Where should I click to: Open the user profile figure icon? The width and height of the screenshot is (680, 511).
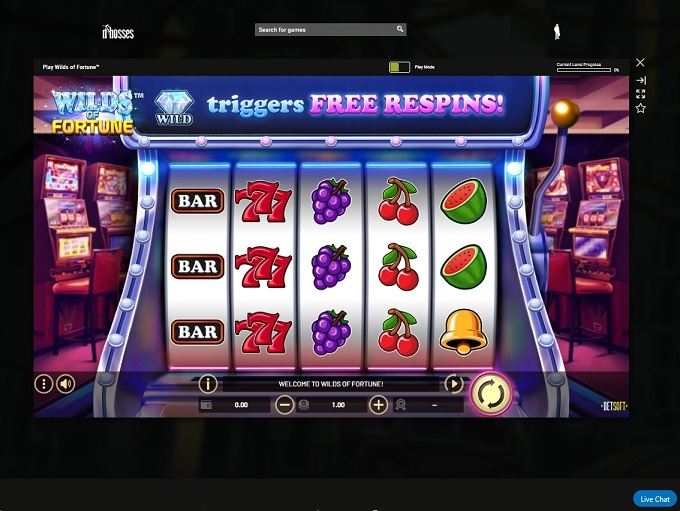point(557,32)
